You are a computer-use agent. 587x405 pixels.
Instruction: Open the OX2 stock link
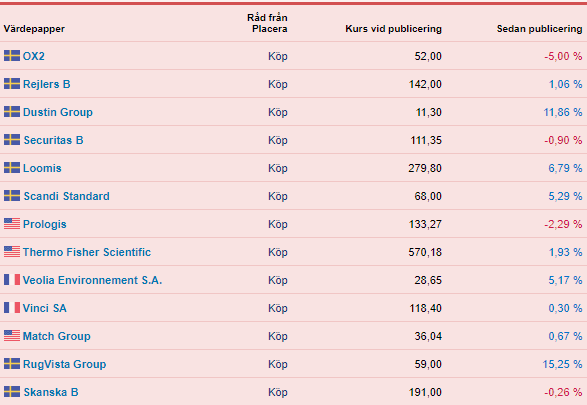tap(34, 56)
